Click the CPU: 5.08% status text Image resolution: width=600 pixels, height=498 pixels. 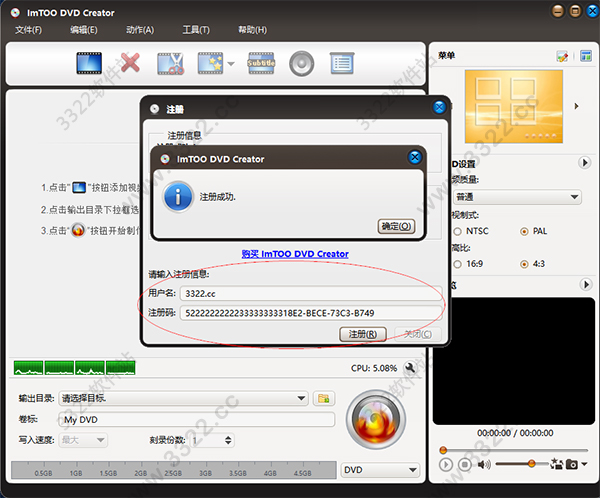tap(374, 368)
